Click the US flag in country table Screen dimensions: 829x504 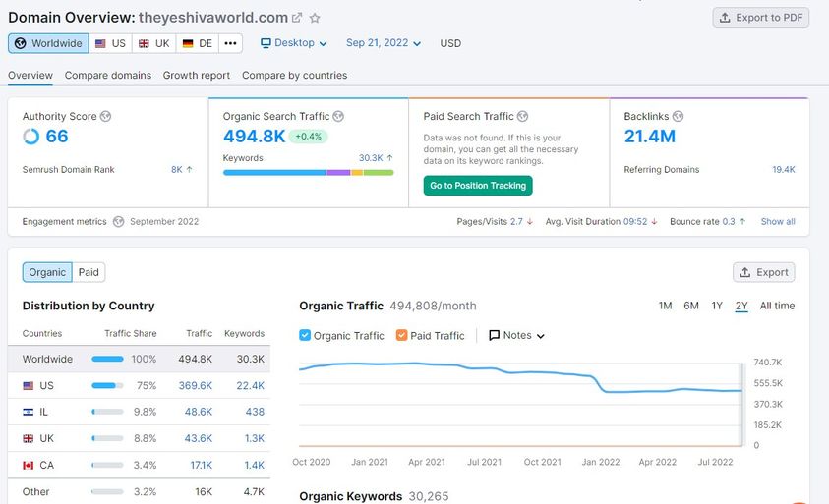click(x=28, y=386)
